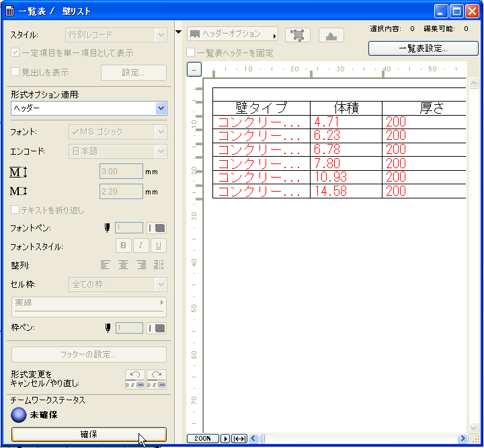Image resolution: width=484 pixels, height=448 pixels.
Task: Open the フォント MS ゴシック dropdown
Action: coord(118,132)
